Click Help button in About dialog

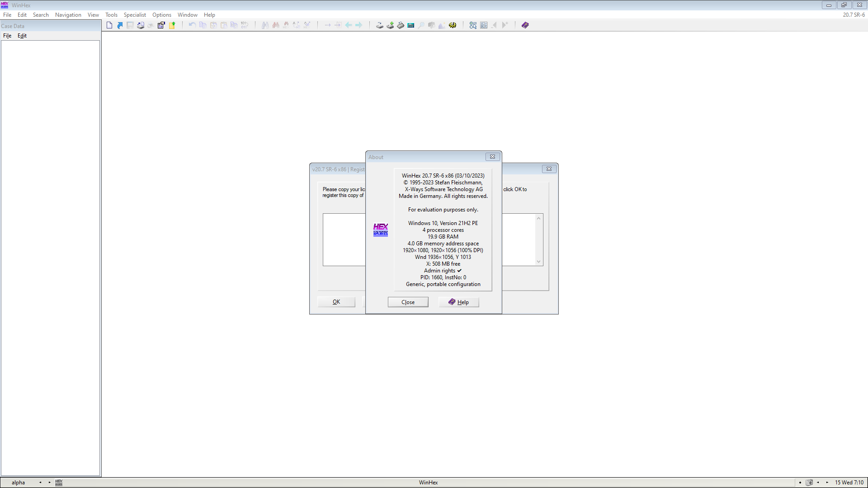[458, 302]
